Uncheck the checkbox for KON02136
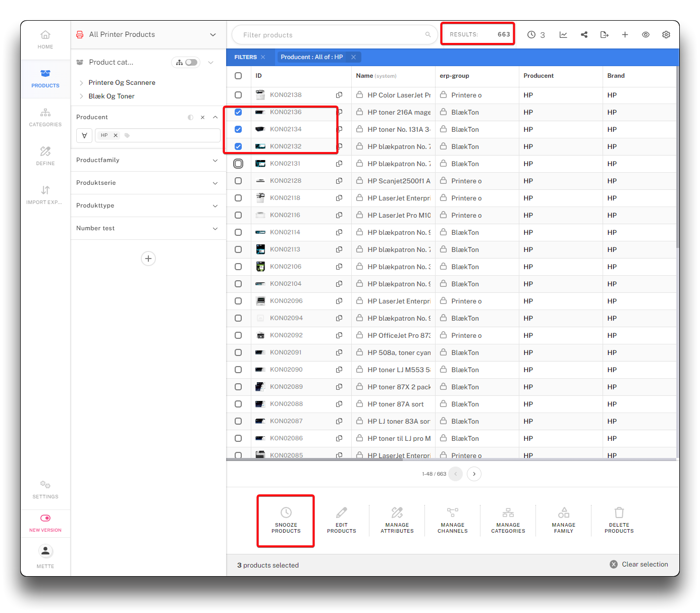The image size is (700, 613). point(238,112)
